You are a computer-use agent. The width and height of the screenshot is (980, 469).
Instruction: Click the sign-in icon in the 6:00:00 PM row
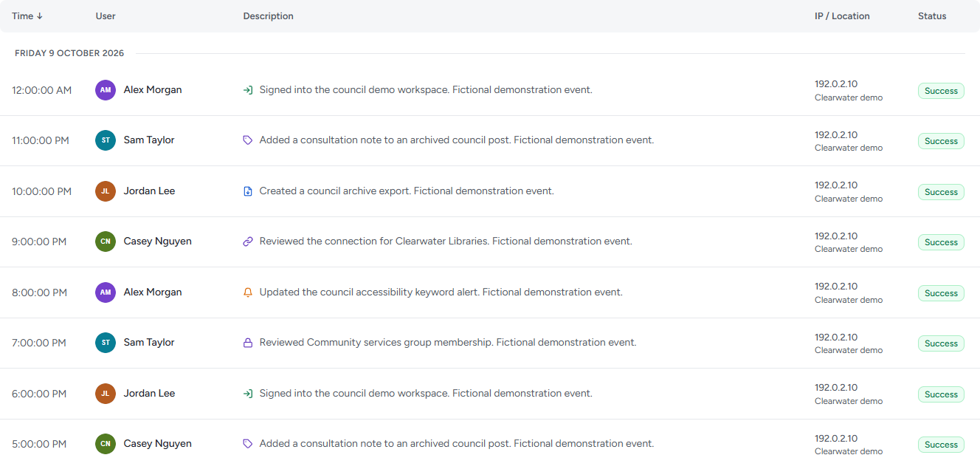tap(248, 394)
